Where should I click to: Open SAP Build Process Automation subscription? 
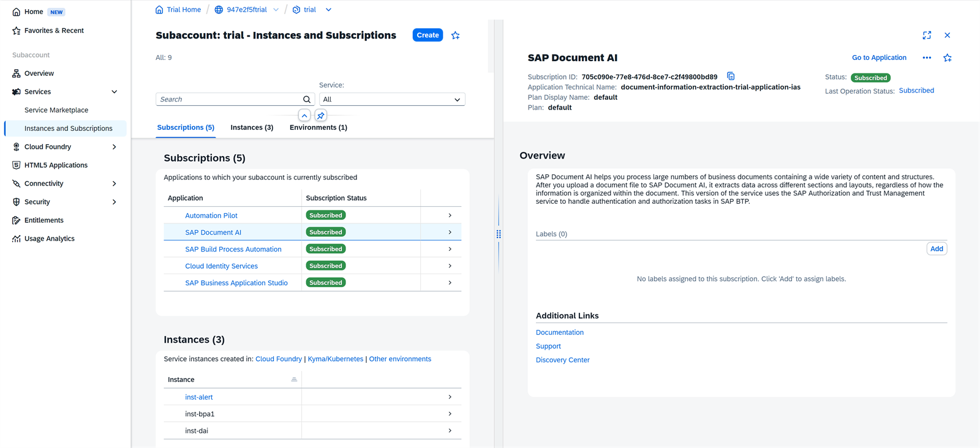[x=233, y=249]
